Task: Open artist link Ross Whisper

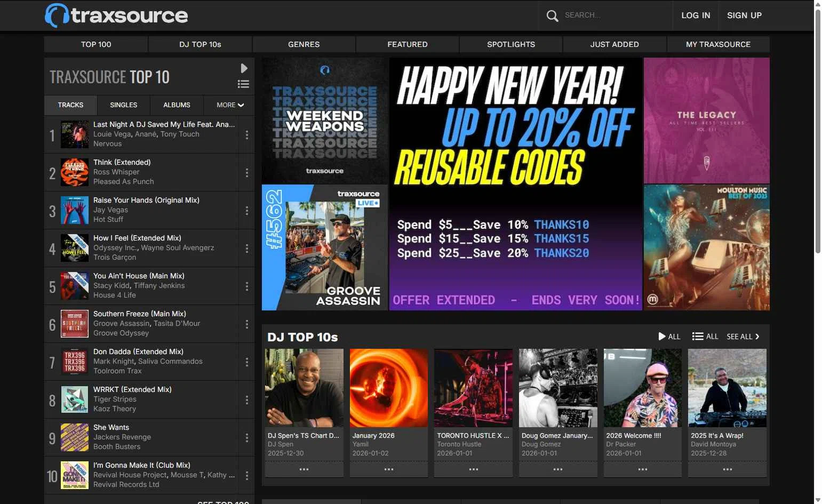Action: point(116,172)
